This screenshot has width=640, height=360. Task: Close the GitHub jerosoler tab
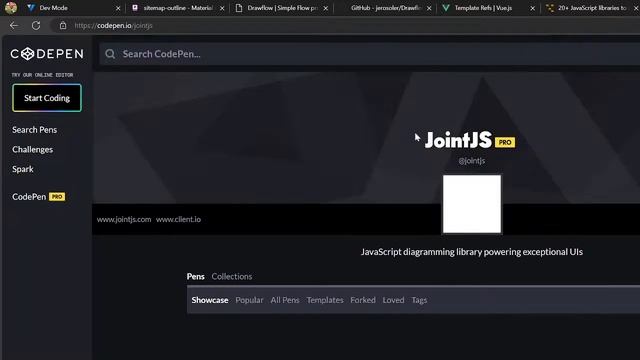tap(429, 8)
